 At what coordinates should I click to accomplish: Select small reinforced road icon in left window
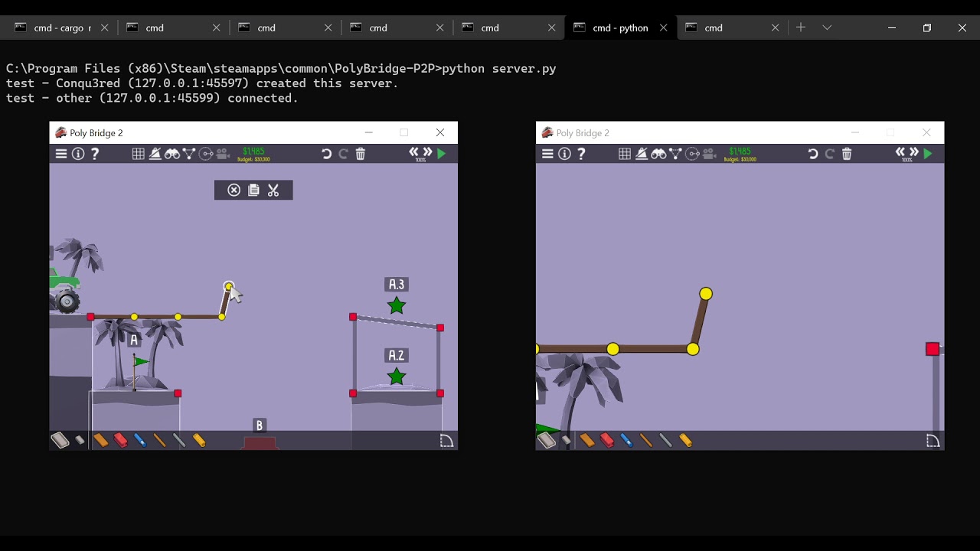[80, 440]
